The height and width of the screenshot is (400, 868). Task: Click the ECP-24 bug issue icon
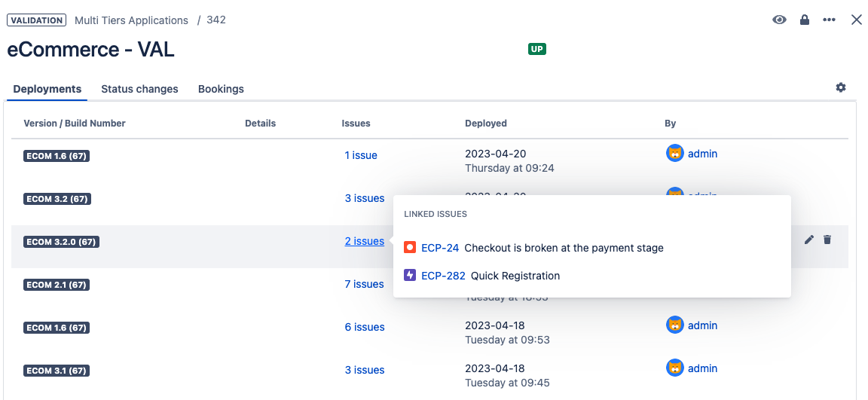point(410,247)
